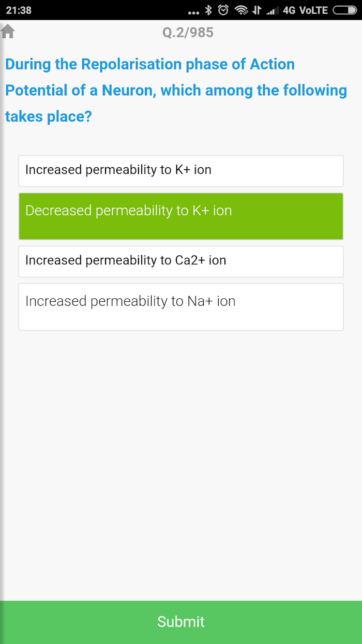The image size is (362, 644).
Task: Tap the side drawer shadow edge
Action: (3, 331)
